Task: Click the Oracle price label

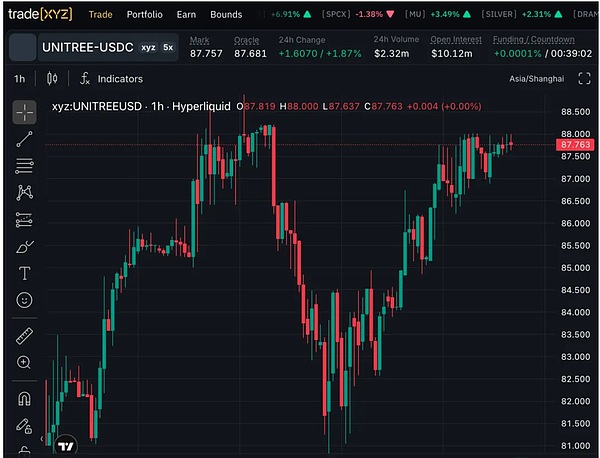Action: point(246,40)
